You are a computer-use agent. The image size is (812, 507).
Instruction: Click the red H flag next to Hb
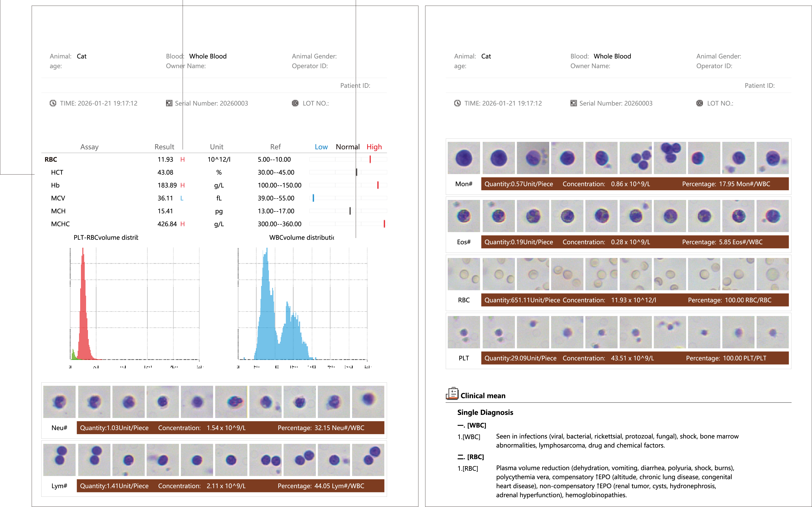(183, 185)
